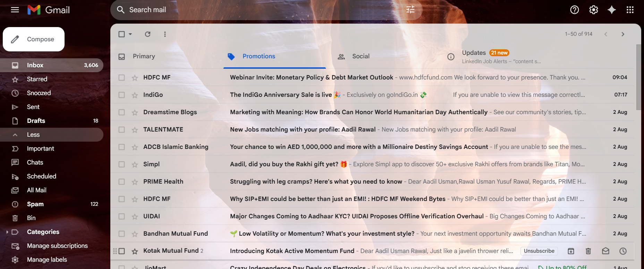The width and height of the screenshot is (644, 269).
Task: Archive the Kotak Mutual Fund email
Action: [571, 251]
